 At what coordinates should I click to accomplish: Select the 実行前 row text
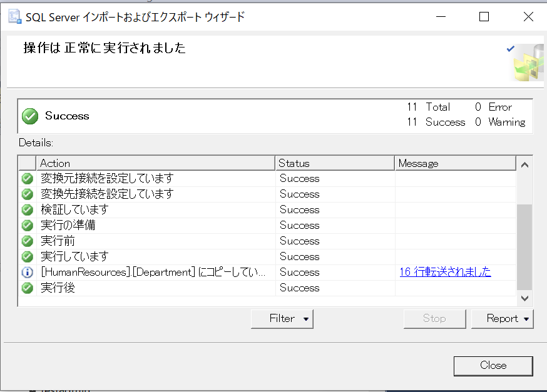click(x=58, y=241)
